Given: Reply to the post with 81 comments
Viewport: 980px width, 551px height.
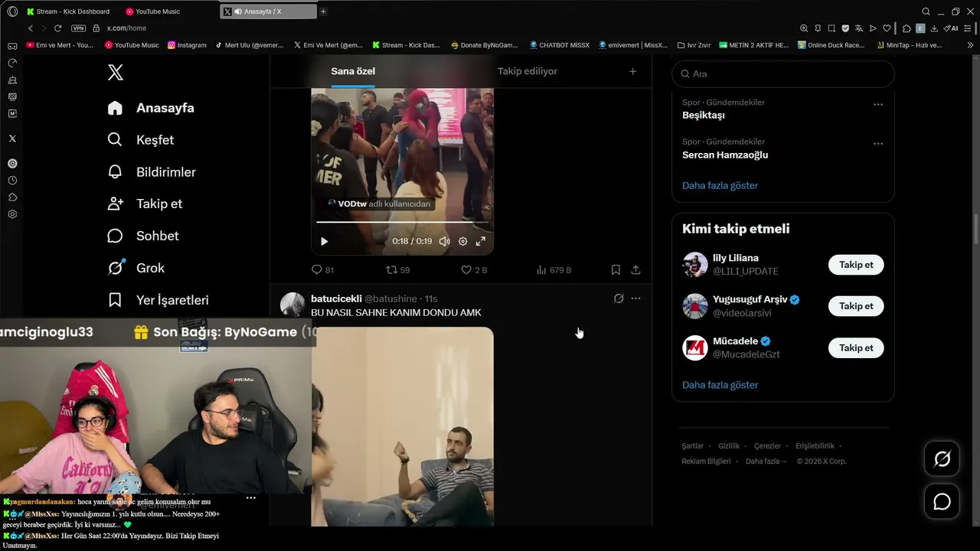Looking at the screenshot, I should [322, 270].
